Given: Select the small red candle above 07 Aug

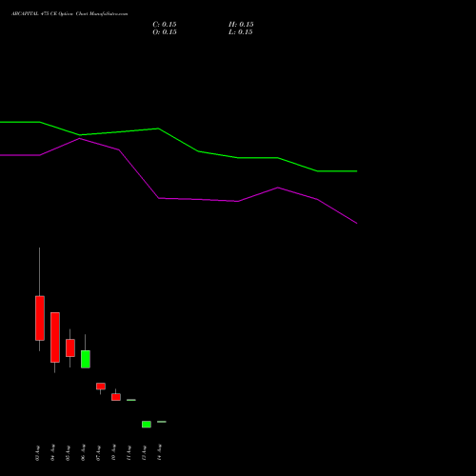Looking at the screenshot, I should pyautogui.click(x=101, y=387).
